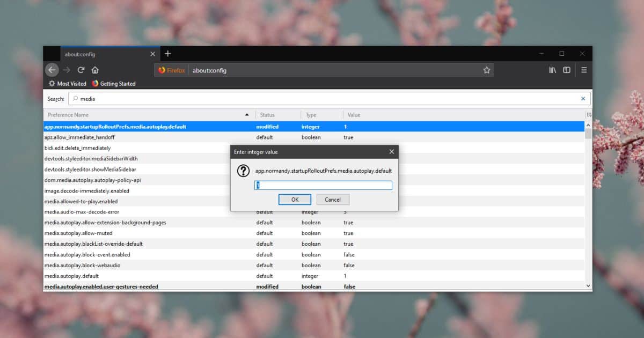
Task: Open a new tab with plus
Action: [x=168, y=54]
